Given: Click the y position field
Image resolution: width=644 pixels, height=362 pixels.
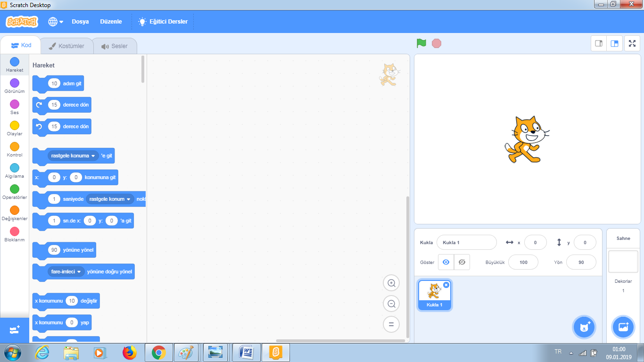Looking at the screenshot, I should [585, 242].
